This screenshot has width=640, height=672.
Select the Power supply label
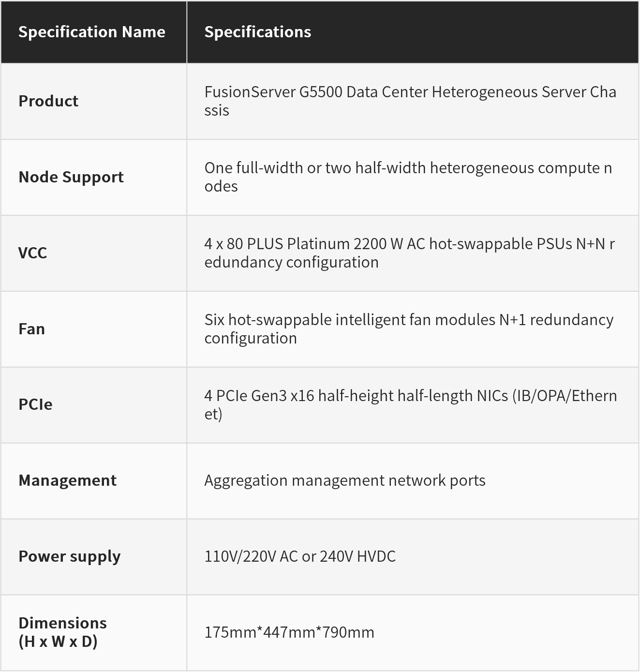click(x=70, y=556)
